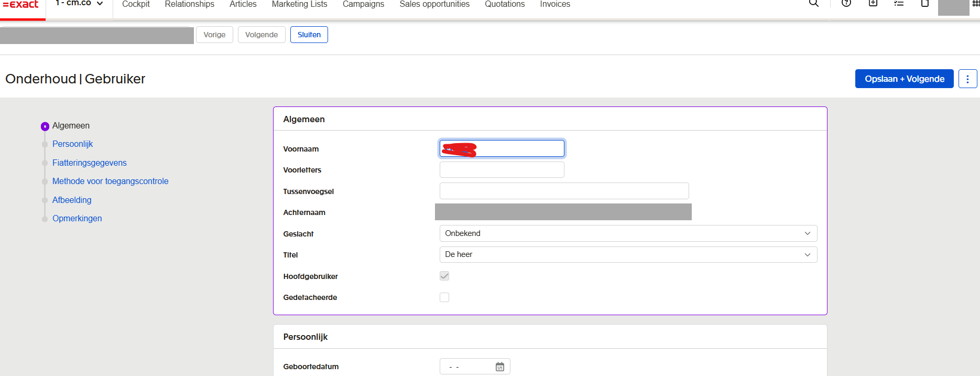Expand the Geslacht dropdown
The height and width of the screenshot is (376, 980).
628,233
